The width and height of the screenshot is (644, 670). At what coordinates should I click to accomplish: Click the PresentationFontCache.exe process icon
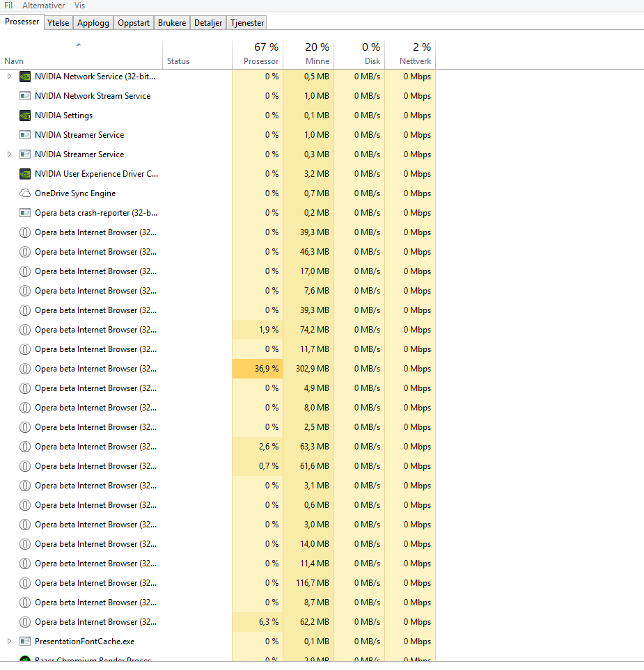tap(25, 641)
